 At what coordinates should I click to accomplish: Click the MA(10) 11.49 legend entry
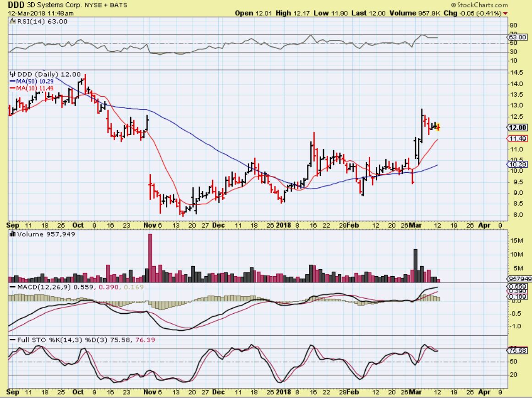tap(35, 88)
